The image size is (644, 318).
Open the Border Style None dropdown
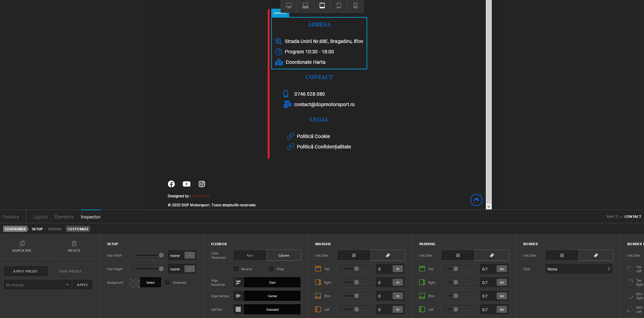pyautogui.click(x=579, y=269)
